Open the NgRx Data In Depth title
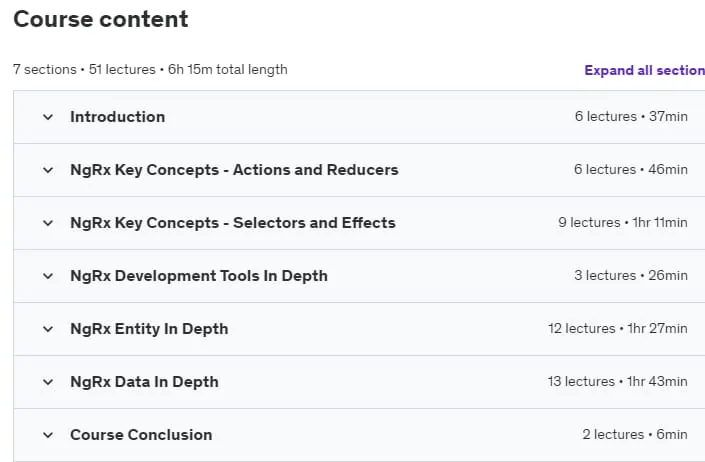This screenshot has height=462, width=705. coord(144,382)
